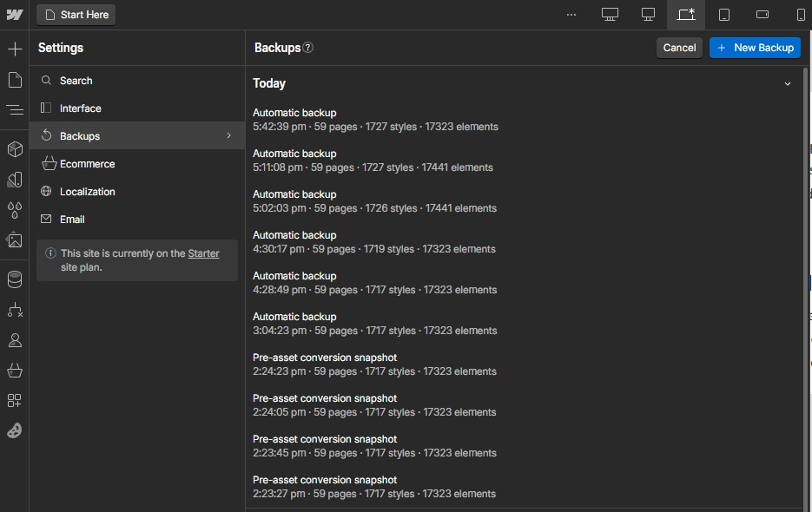812x512 pixels.
Task: Switch to the tablet breakpoint
Action: click(x=724, y=15)
